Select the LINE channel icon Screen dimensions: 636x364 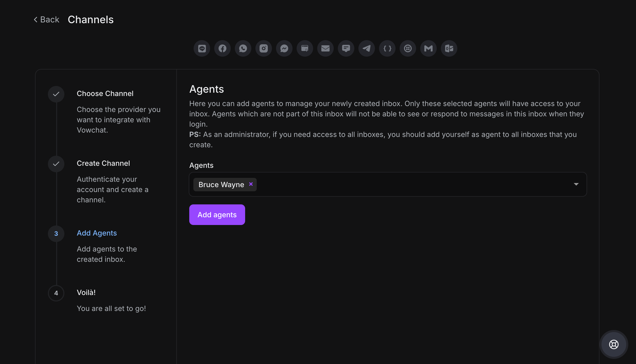click(x=202, y=48)
